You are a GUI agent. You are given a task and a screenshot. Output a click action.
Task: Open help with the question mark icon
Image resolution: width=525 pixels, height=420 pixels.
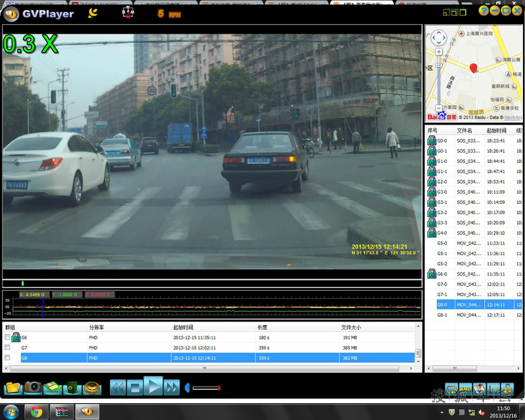484,11
